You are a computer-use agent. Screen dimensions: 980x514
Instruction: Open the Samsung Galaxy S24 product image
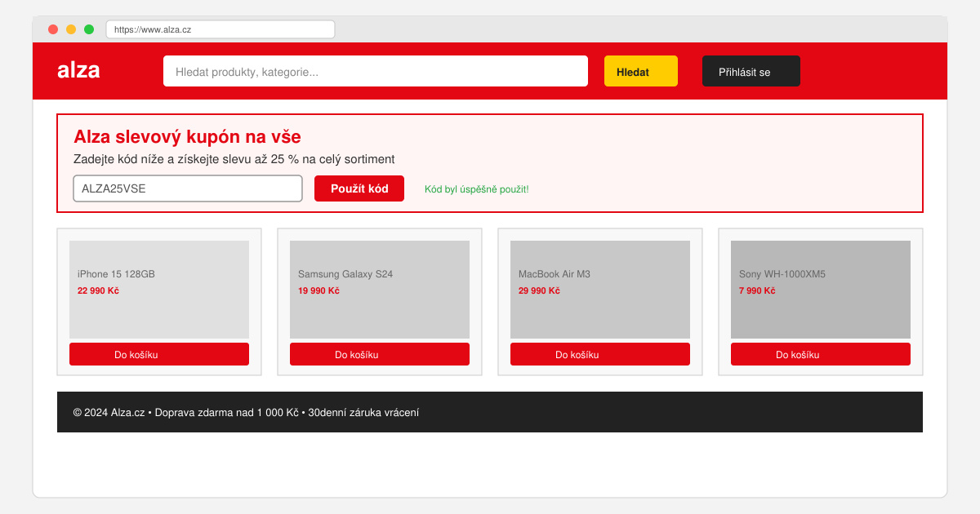(380, 290)
